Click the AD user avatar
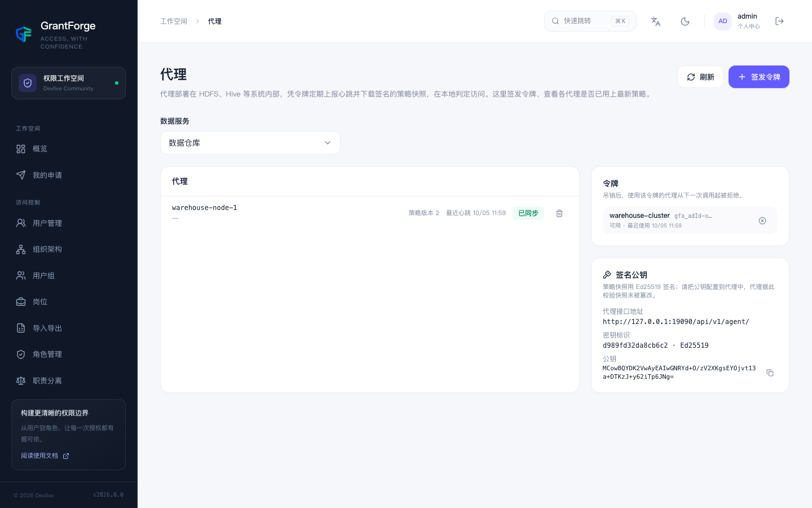 pos(723,21)
